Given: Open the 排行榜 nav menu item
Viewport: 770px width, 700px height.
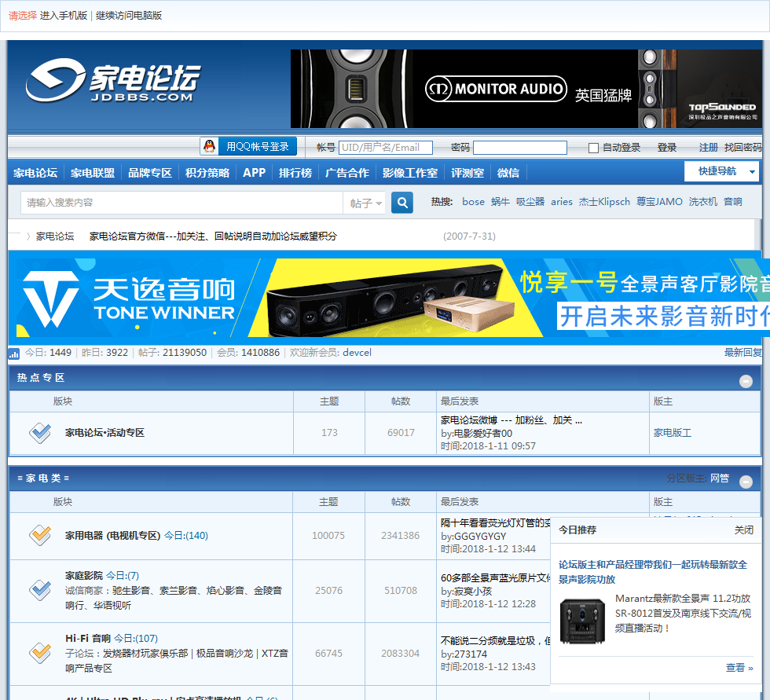Looking at the screenshot, I should click(x=295, y=173).
